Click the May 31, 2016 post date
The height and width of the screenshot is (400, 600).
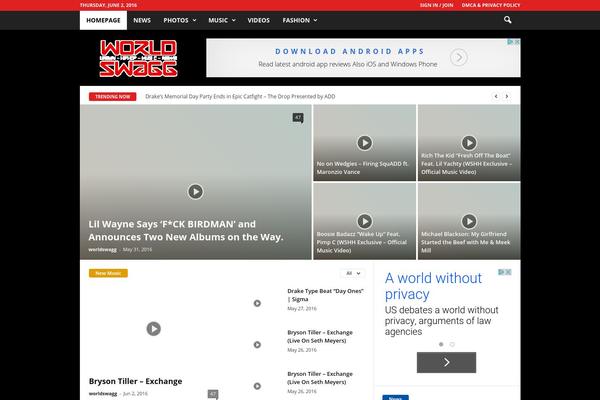137,249
